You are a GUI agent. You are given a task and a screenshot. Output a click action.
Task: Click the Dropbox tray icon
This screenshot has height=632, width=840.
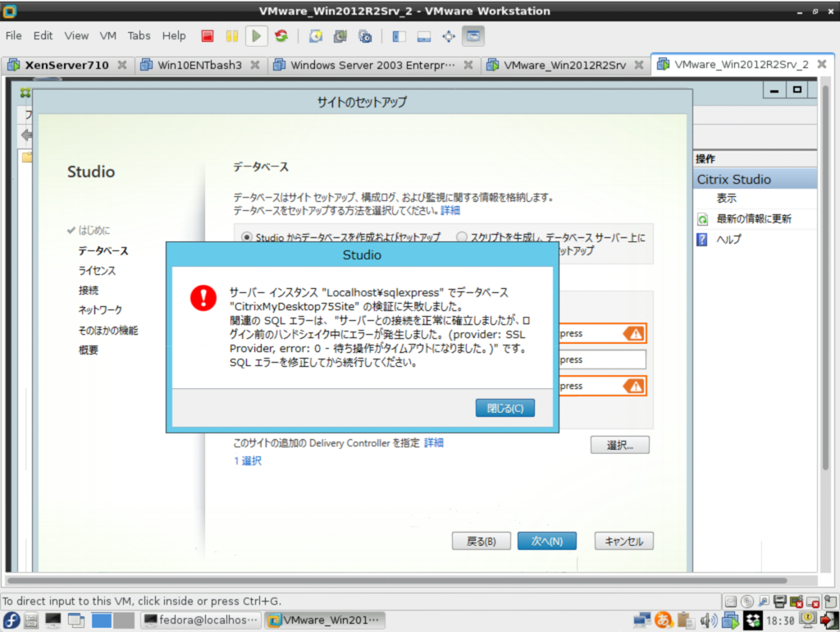(752, 621)
